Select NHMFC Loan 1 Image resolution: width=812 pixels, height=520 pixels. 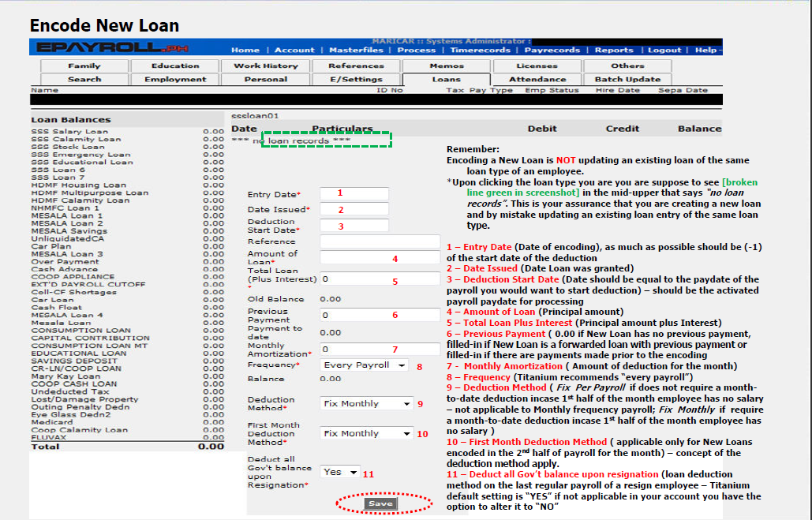65,208
